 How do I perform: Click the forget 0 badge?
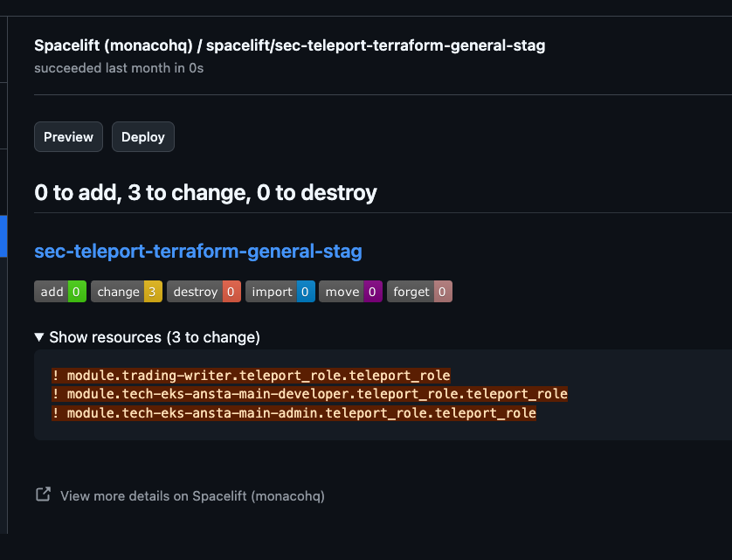click(419, 292)
